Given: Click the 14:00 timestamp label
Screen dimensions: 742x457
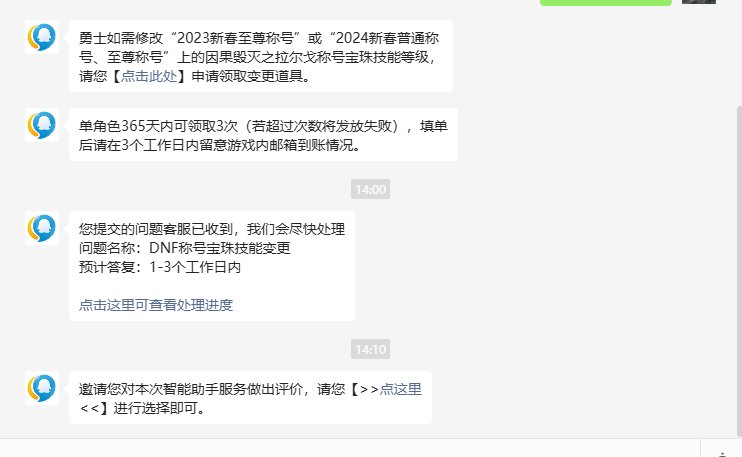Looking at the screenshot, I should point(371,189).
